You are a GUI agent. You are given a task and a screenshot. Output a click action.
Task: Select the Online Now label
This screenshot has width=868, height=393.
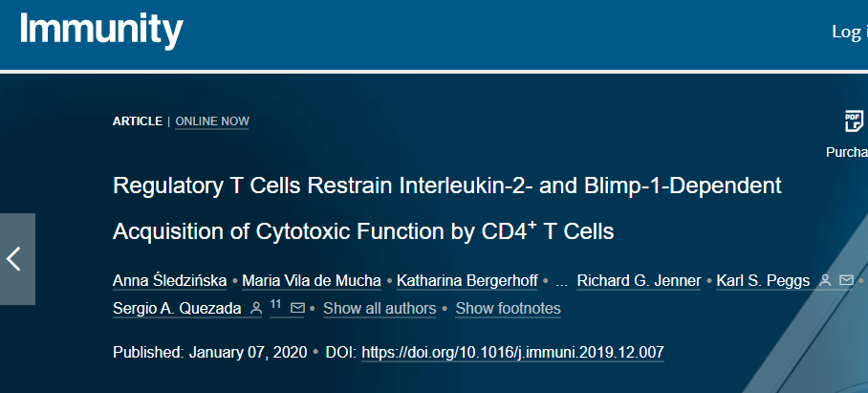[212, 121]
